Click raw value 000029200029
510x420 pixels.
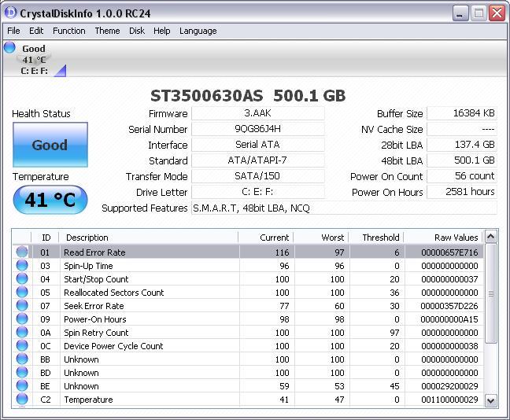(449, 386)
